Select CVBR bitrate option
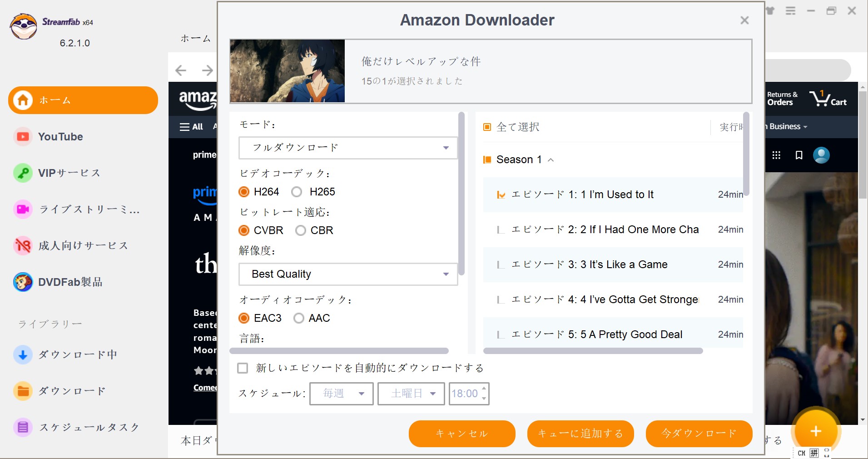Viewport: 868px width, 459px height. [244, 230]
